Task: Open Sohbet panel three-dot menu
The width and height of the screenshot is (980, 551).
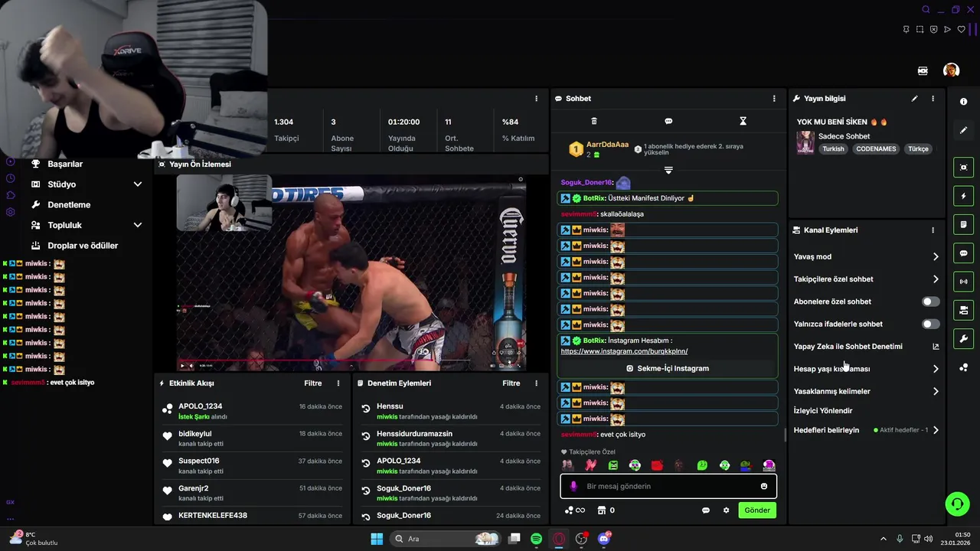Action: (x=774, y=99)
